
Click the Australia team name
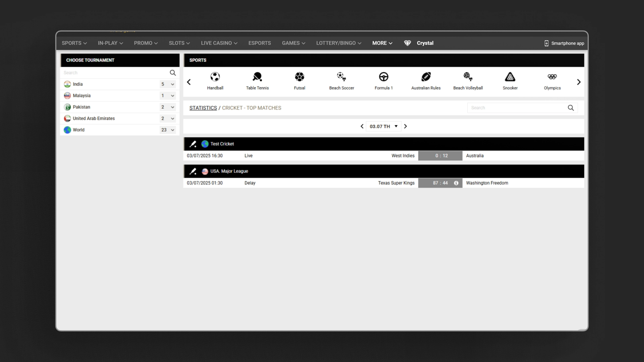475,156
